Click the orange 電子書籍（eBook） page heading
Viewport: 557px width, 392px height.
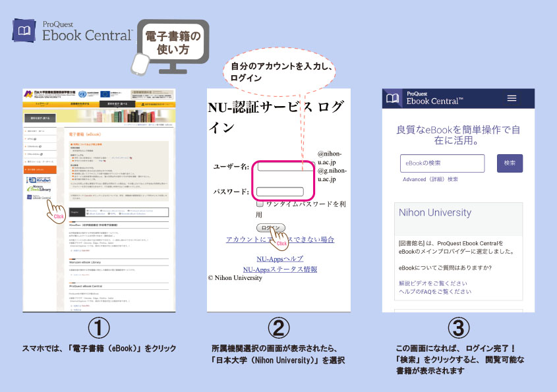coord(85,134)
